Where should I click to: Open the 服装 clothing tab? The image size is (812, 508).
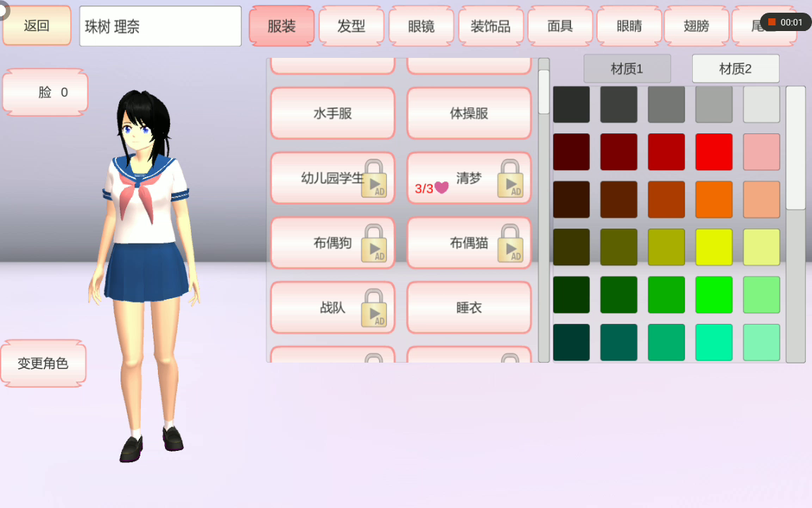tap(282, 26)
